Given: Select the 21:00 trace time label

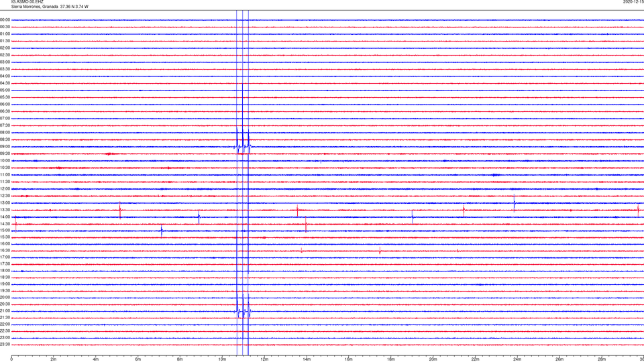Looking at the screenshot, I should coord(5,310).
